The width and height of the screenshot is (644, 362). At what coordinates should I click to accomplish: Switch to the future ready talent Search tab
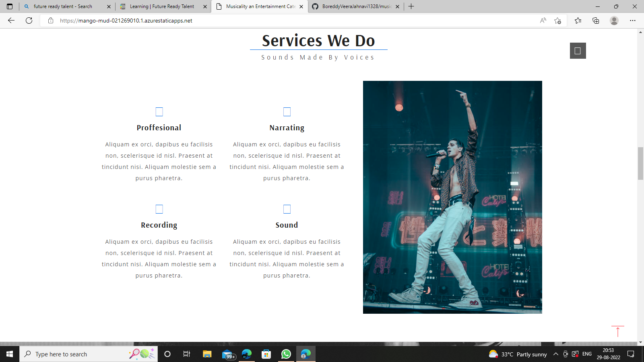point(64,6)
